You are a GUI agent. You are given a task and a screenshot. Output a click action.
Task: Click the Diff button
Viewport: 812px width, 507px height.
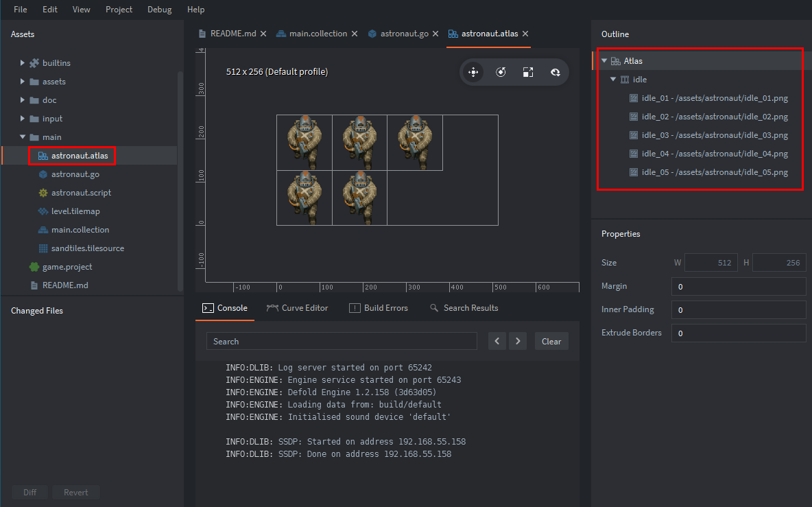(x=29, y=493)
